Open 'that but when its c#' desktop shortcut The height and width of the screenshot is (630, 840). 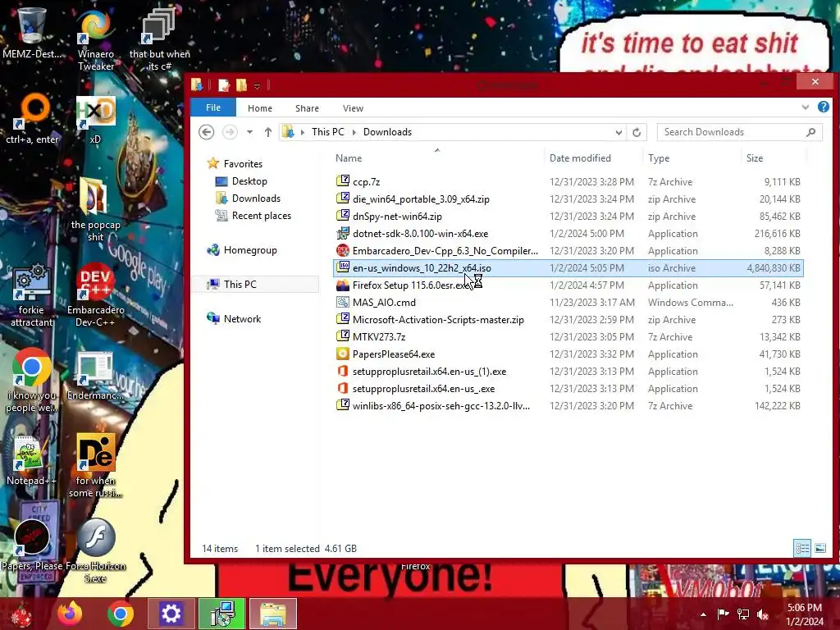tap(160, 39)
